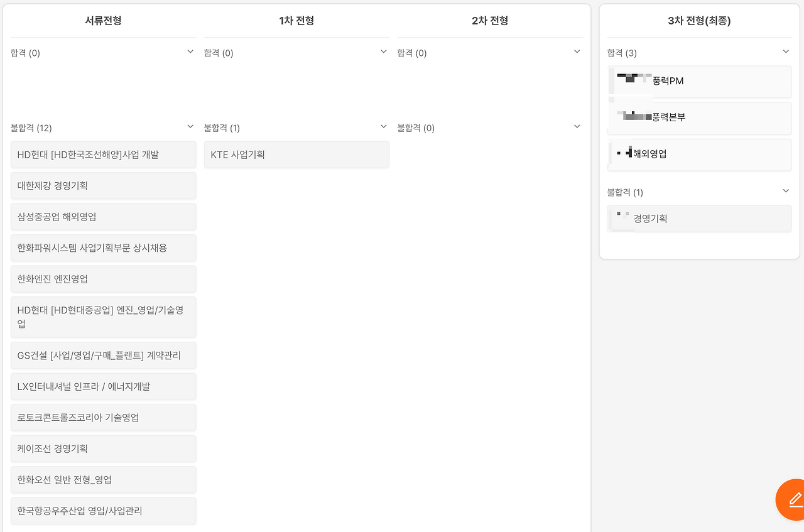Collapse the 합격 (0) section in 서류전형
Screen dimensions: 804x532
click(190, 52)
